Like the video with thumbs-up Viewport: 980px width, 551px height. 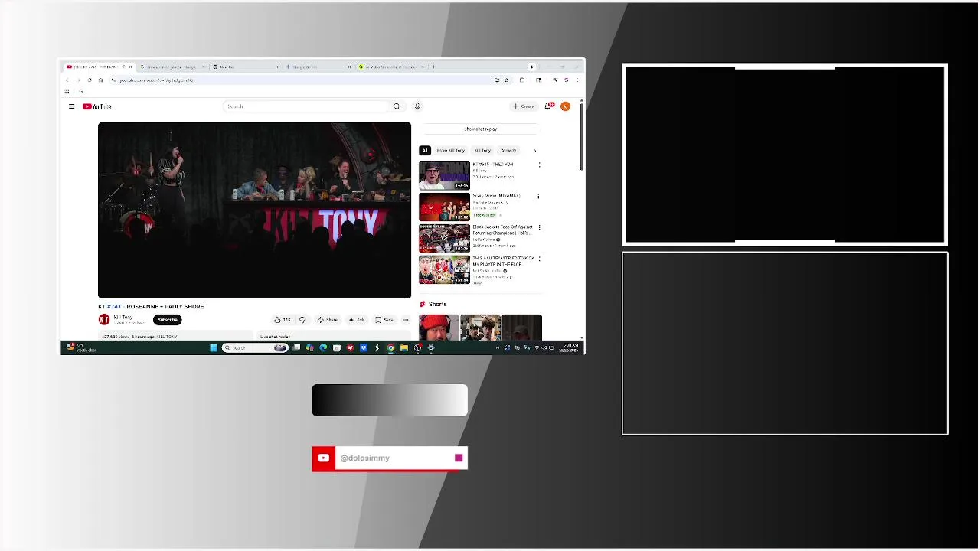coord(282,320)
